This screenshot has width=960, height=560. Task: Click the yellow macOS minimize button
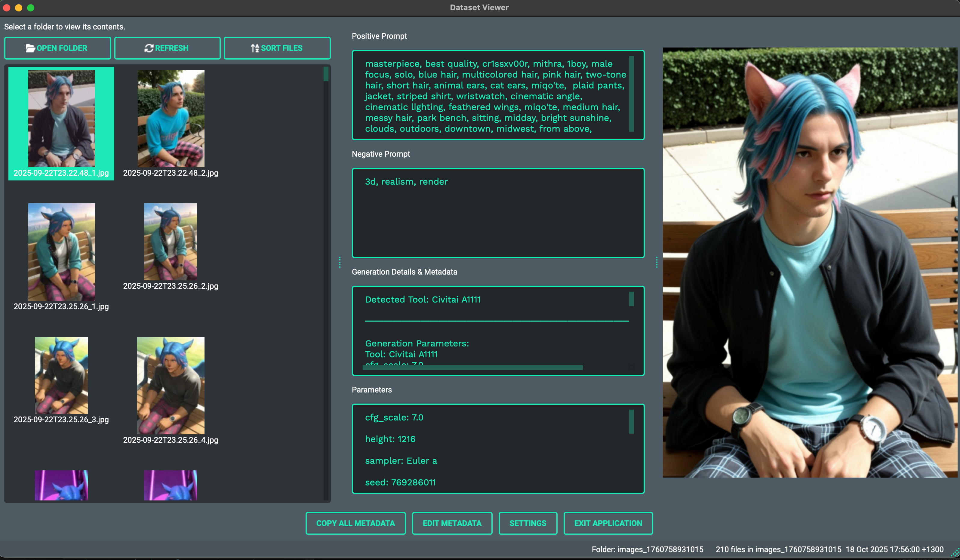tap(19, 8)
